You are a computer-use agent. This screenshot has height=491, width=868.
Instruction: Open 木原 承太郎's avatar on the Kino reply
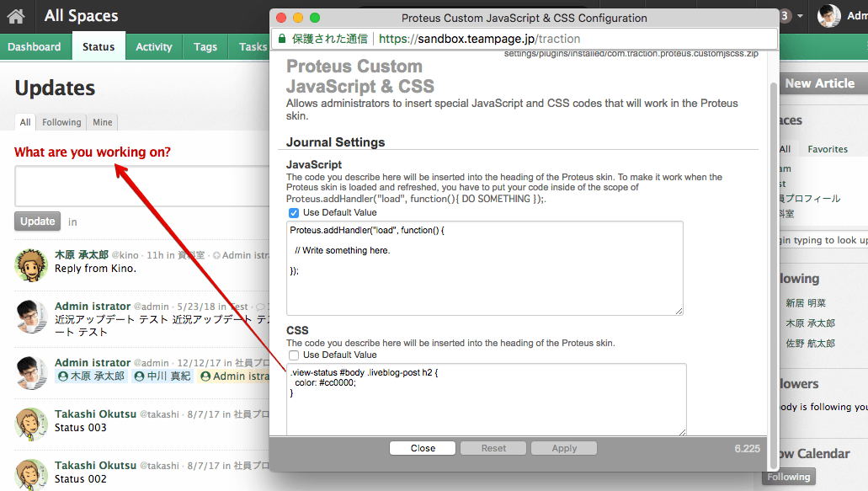pyautogui.click(x=31, y=264)
